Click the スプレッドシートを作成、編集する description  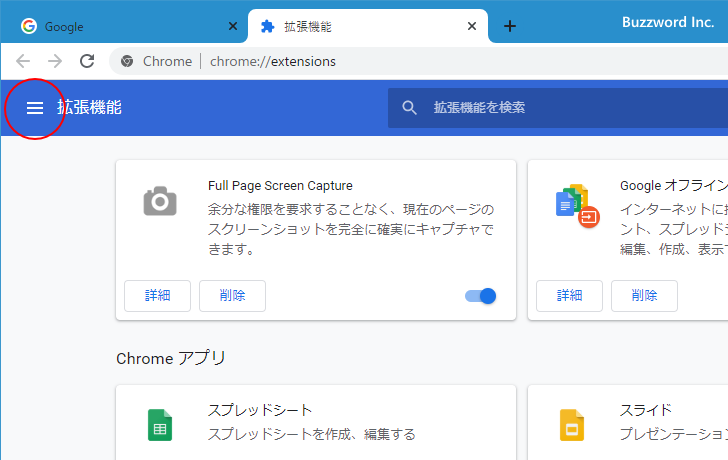[312, 434]
